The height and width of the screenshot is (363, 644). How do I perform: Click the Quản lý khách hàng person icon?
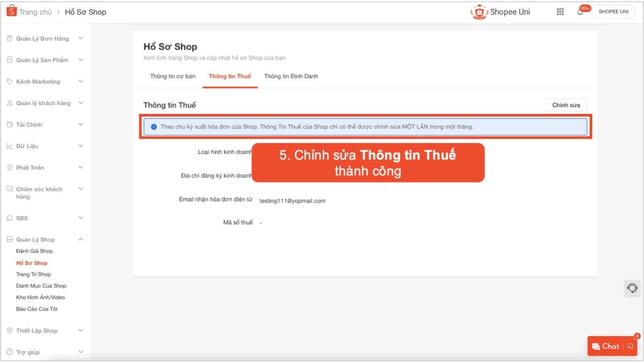pos(10,103)
